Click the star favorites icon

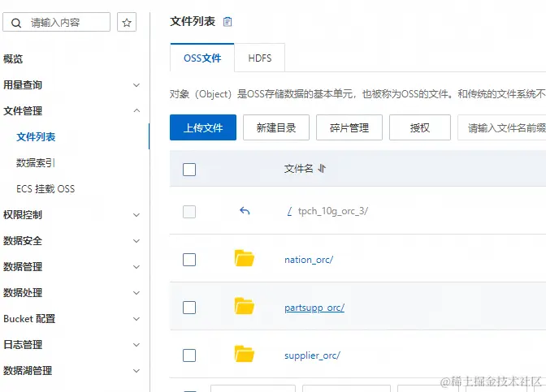tap(127, 23)
